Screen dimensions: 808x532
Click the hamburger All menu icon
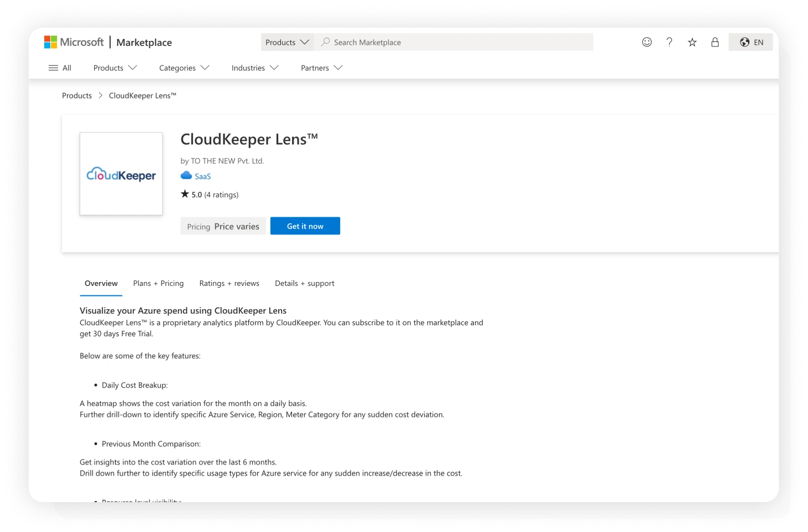click(x=53, y=68)
